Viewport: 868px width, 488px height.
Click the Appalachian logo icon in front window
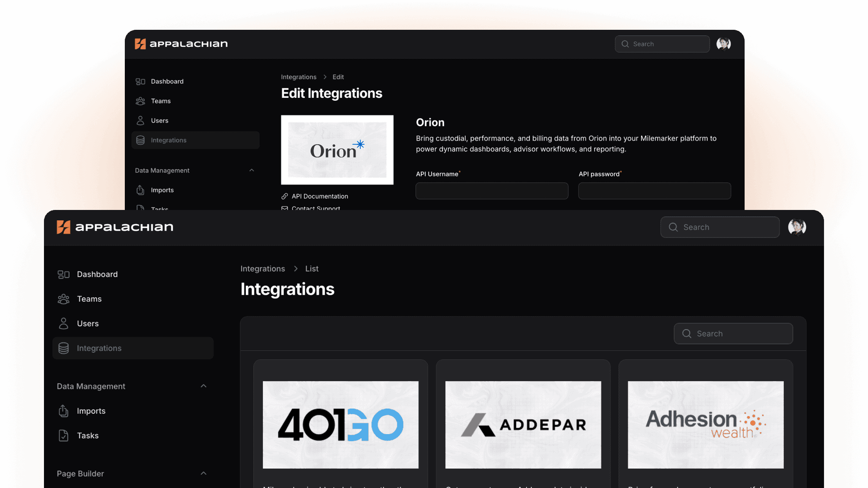[63, 227]
